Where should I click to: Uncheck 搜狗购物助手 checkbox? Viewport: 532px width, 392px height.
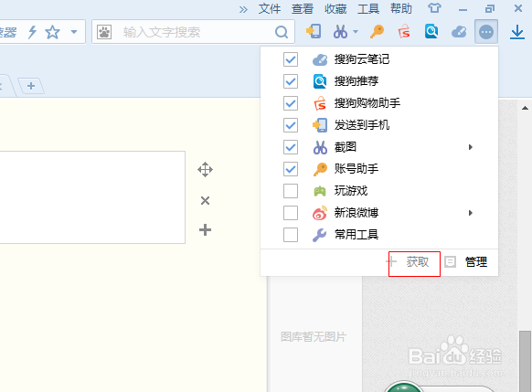coord(291,103)
